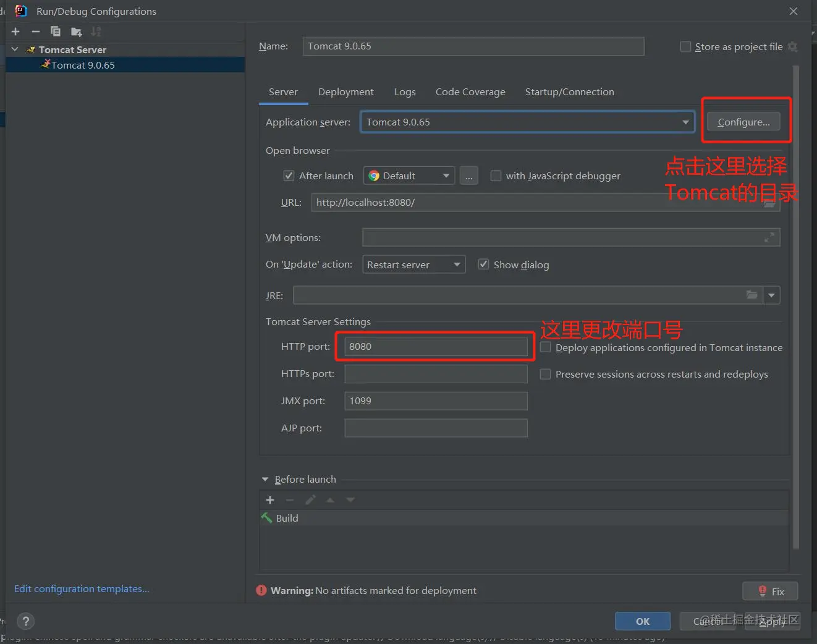Click the AJP port field

(x=436, y=428)
